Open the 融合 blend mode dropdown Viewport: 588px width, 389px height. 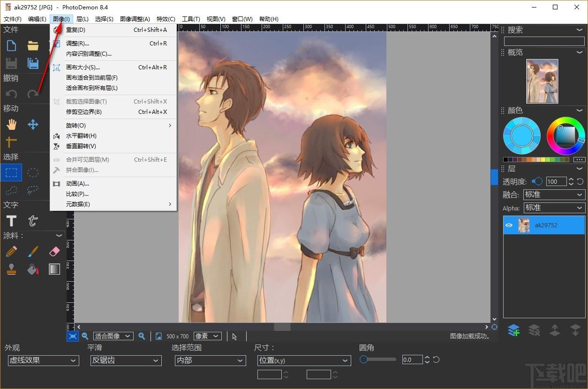click(554, 194)
